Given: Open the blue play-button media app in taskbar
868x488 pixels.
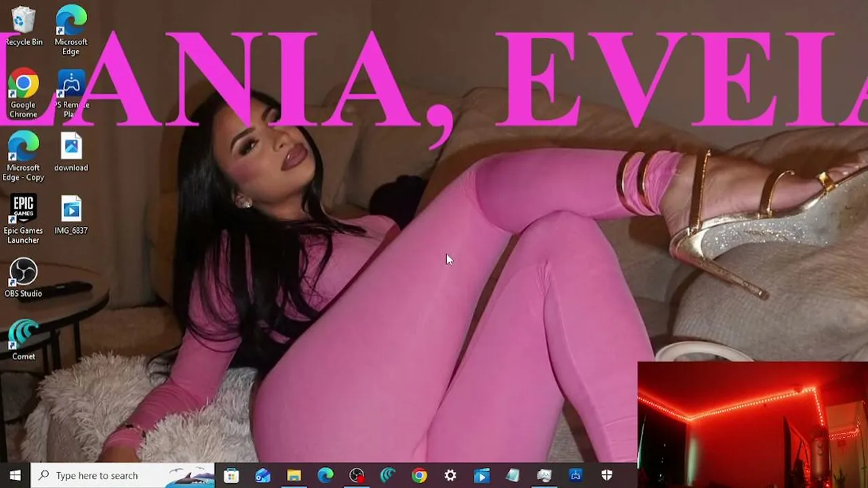Looking at the screenshot, I should coord(481,476).
